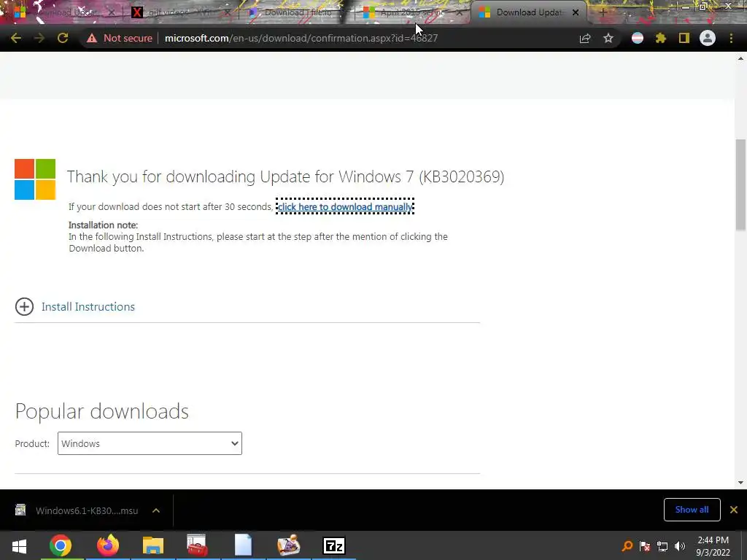
Task: Expand the downloaded file options chevron
Action: pos(156,510)
